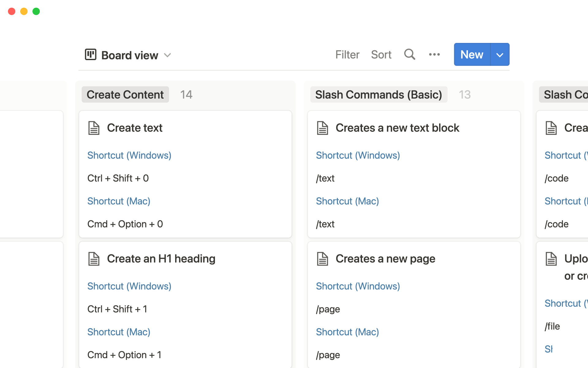Viewport: 588px width, 368px height.
Task: Open the Create an H1 heading card
Action: [161, 259]
